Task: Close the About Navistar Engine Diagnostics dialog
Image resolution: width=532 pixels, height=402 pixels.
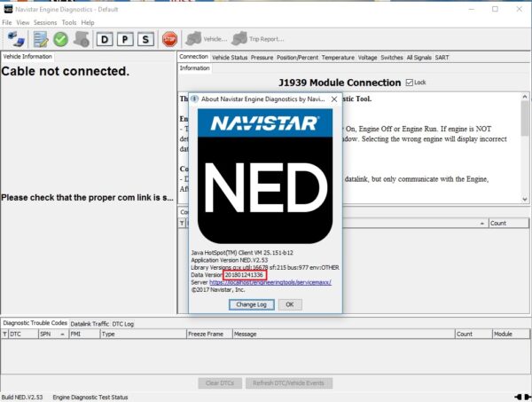Action: click(x=334, y=99)
